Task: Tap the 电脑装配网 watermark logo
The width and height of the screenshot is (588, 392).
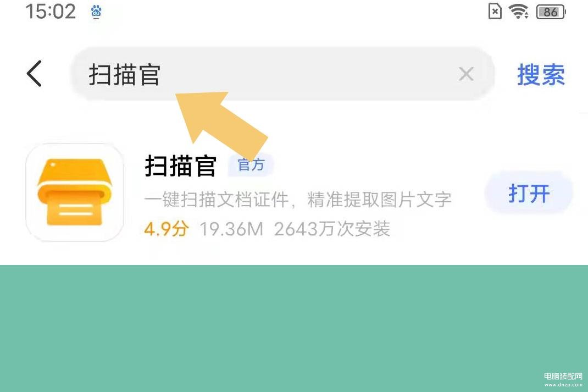Action: click(x=563, y=379)
